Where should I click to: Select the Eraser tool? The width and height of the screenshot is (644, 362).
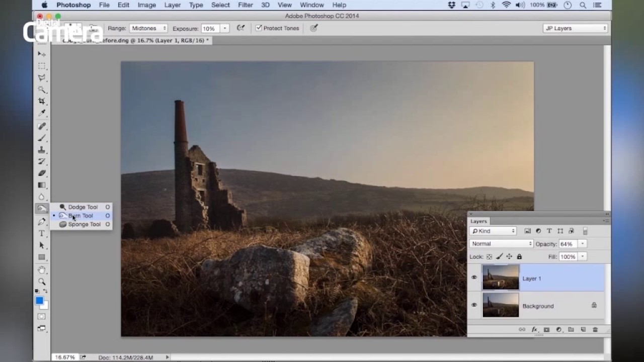click(42, 173)
